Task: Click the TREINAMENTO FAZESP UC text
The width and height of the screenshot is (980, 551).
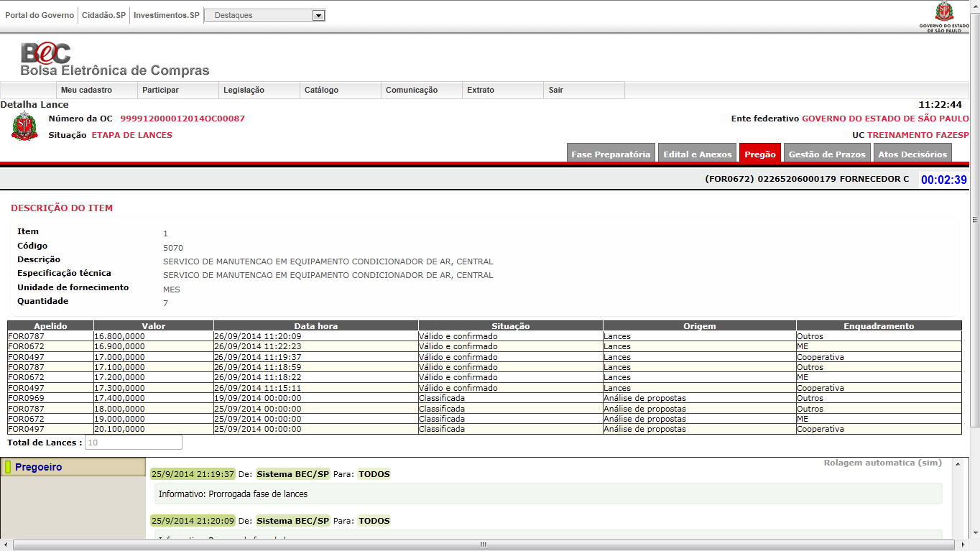Action: click(x=918, y=135)
